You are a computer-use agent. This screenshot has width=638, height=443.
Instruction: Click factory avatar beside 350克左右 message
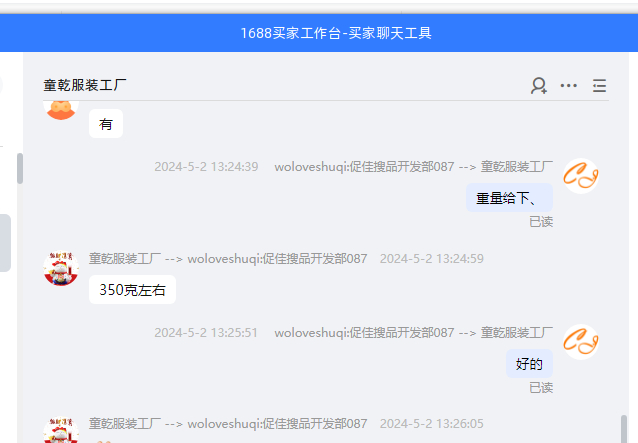[62, 268]
